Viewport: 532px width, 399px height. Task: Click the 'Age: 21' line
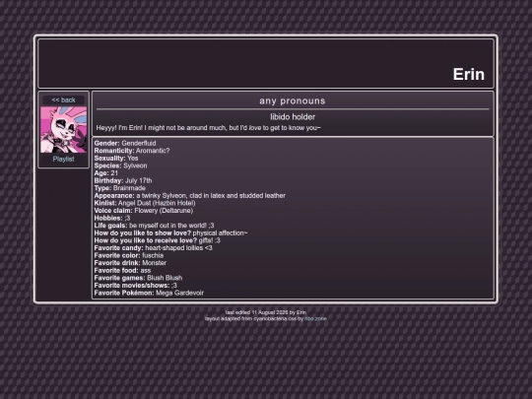coord(105,173)
